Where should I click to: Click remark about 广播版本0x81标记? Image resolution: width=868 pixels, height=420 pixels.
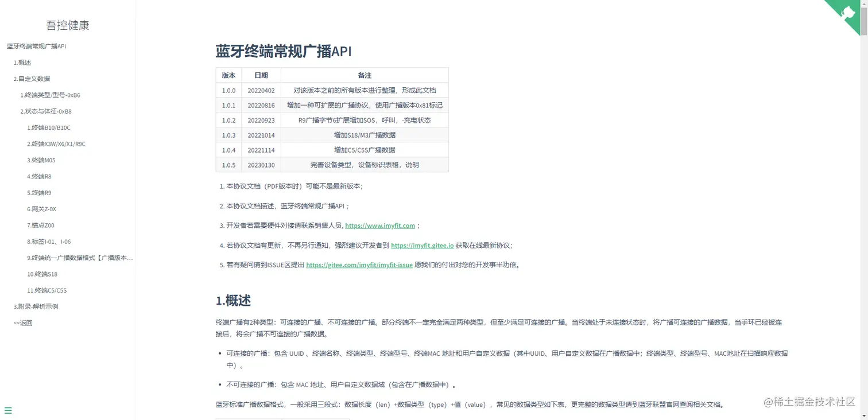(x=365, y=105)
